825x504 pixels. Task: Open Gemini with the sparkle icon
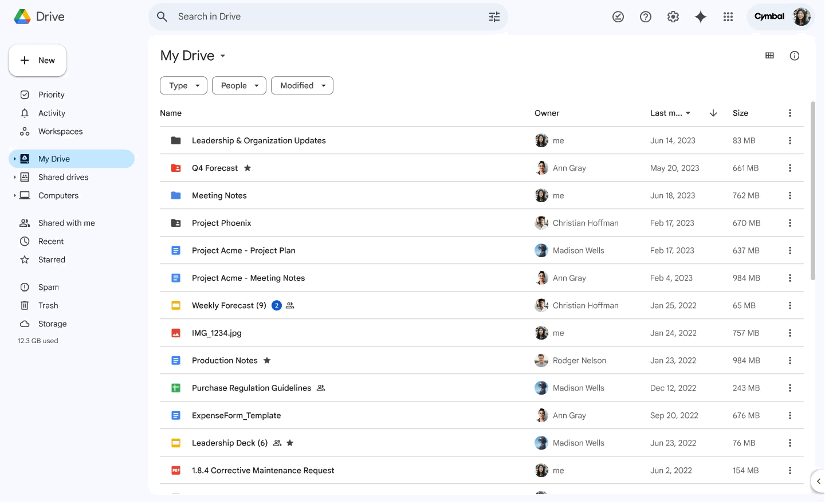[x=701, y=17]
